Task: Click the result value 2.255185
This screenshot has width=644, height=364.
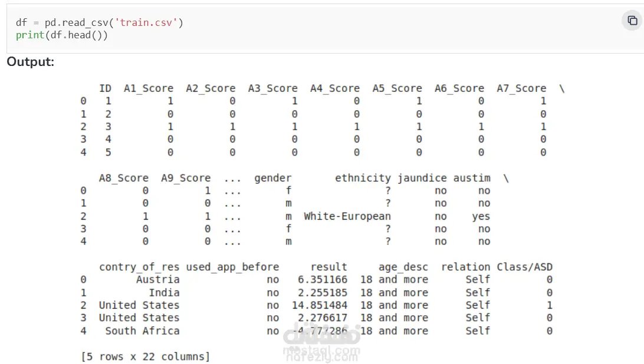Action: (x=323, y=293)
